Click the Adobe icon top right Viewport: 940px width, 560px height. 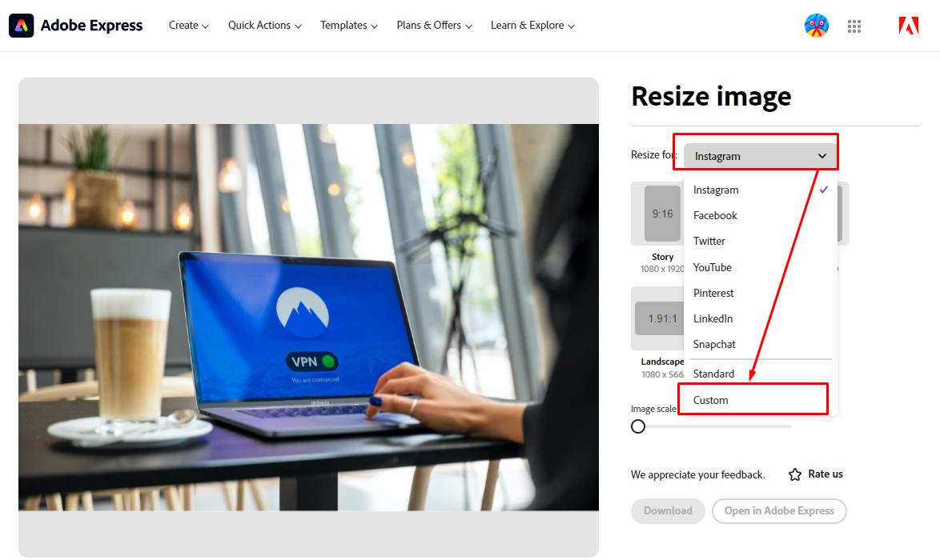909,25
